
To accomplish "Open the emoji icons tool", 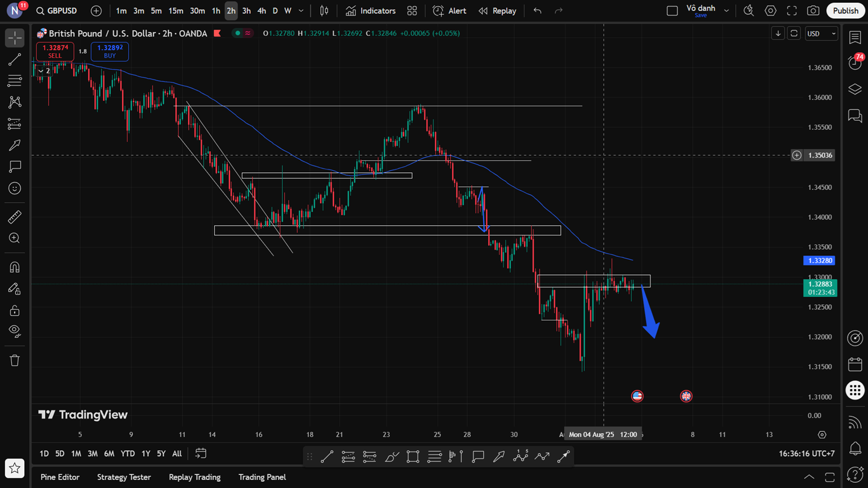I will 15,188.
